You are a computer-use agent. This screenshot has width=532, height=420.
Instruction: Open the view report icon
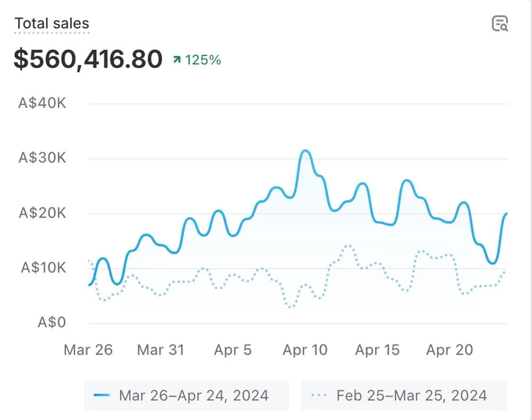pyautogui.click(x=500, y=24)
